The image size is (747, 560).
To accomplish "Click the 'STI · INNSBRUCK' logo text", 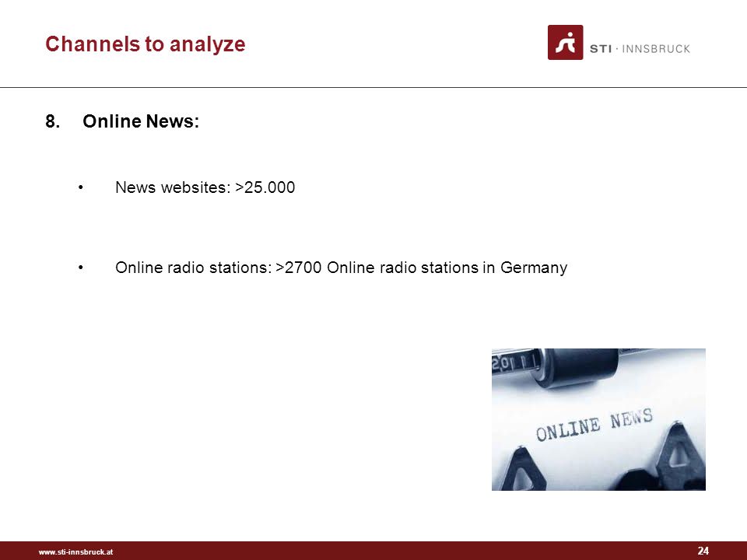I will (640, 48).
